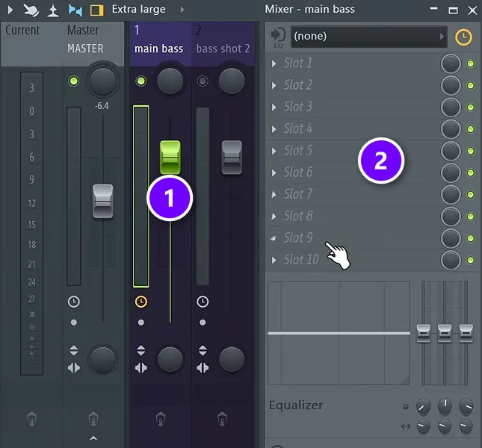
Task: Click the Current track send routing icon
Action: [x=31, y=419]
